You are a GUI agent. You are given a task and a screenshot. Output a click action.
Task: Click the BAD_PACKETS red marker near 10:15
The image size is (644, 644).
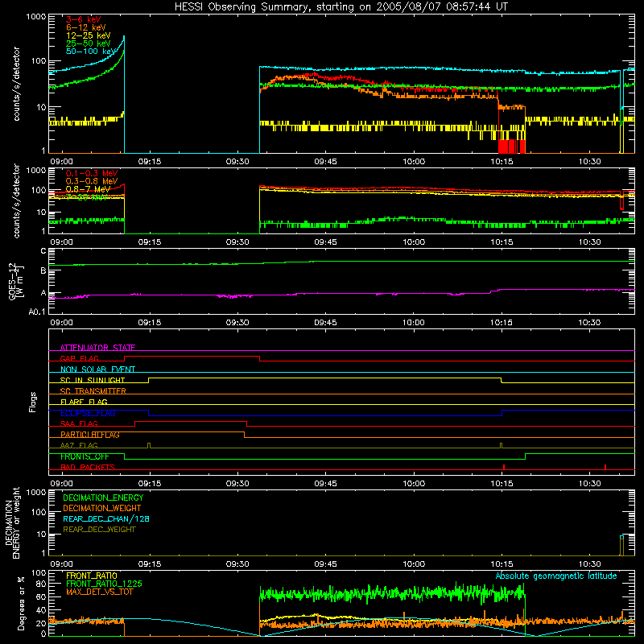[504, 467]
